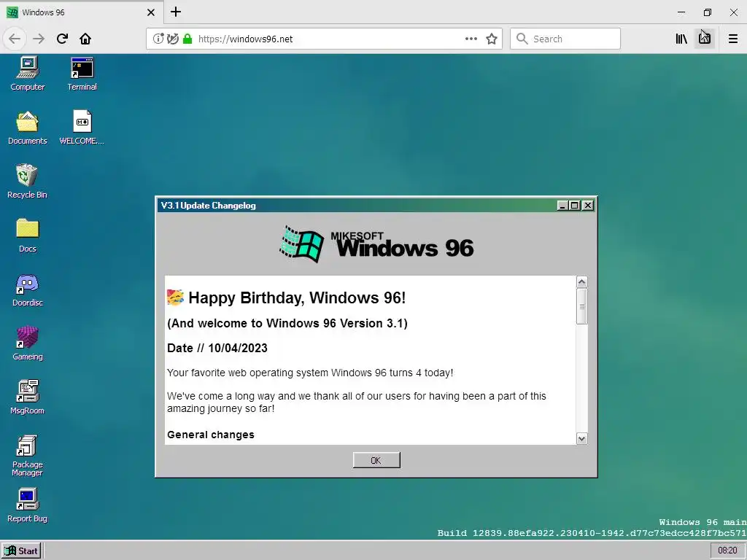Select the WELCOME markdown file icon
This screenshot has height=560, width=747.
(82, 128)
